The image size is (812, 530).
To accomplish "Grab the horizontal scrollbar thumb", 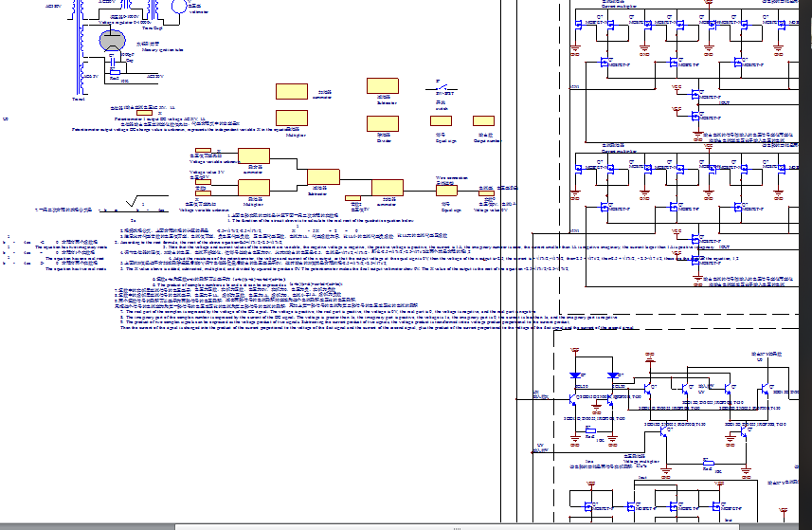I will tap(457, 526).
